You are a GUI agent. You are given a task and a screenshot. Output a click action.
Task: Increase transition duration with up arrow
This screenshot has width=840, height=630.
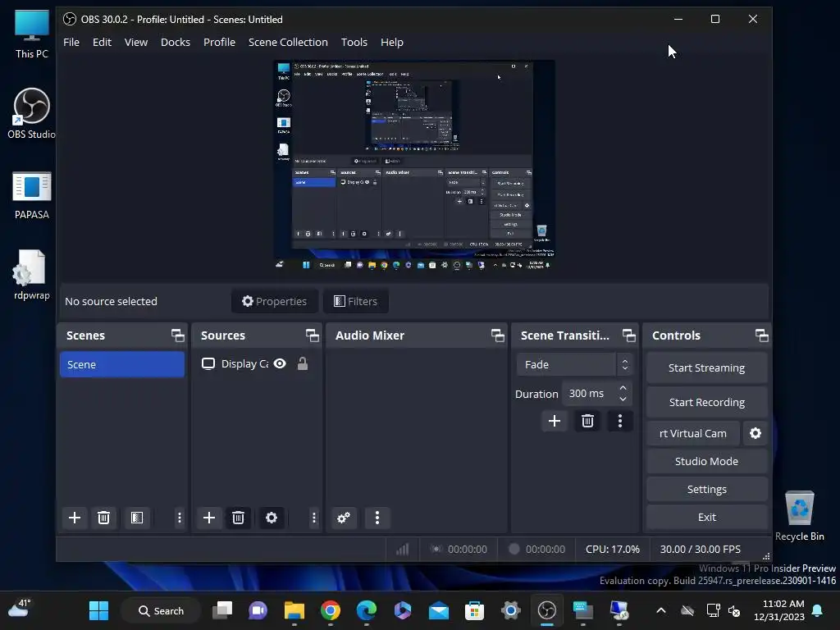623,388
